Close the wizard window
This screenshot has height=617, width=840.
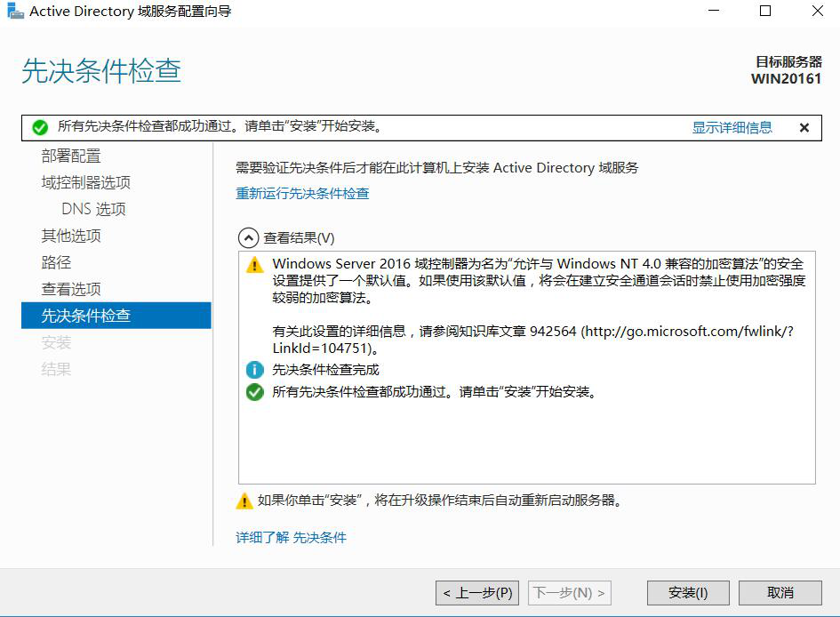[x=818, y=11]
